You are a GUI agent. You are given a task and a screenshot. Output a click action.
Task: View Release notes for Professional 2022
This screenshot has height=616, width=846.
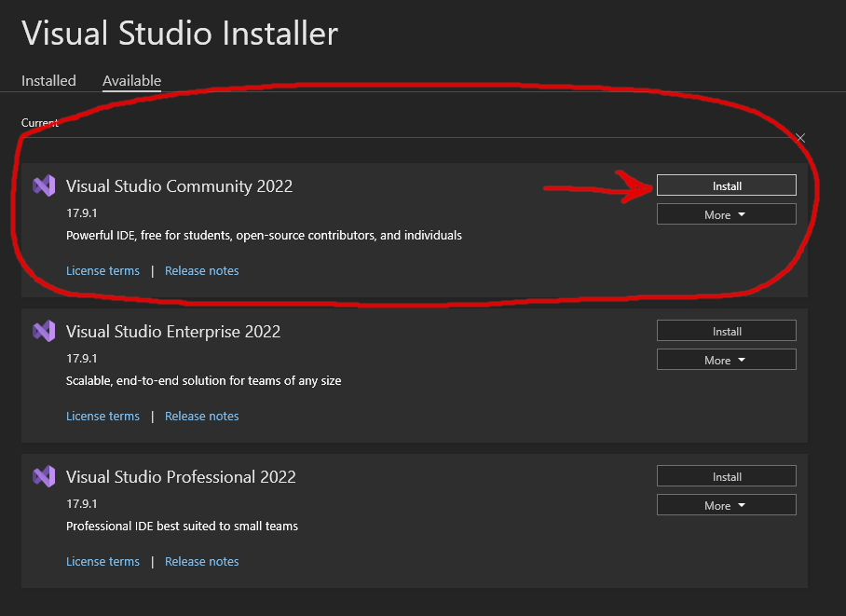[201, 562]
